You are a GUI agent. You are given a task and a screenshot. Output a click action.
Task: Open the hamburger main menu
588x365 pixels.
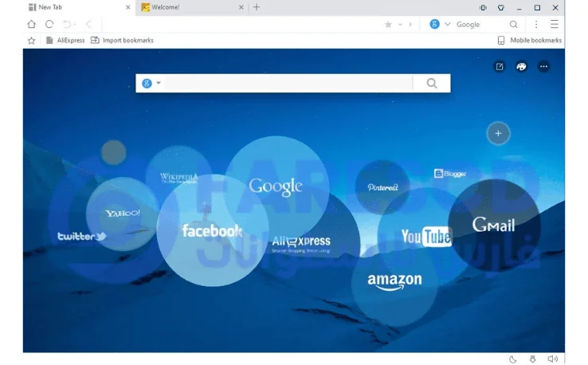point(555,25)
